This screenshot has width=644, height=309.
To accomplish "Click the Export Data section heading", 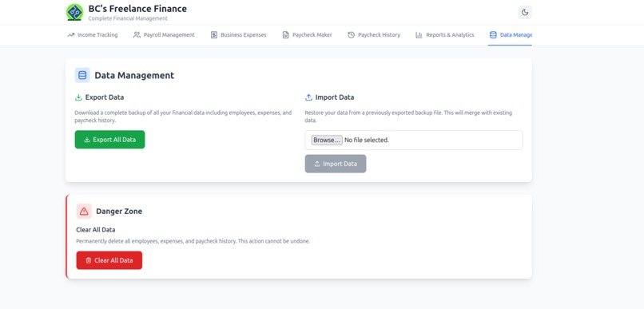I will point(105,97).
